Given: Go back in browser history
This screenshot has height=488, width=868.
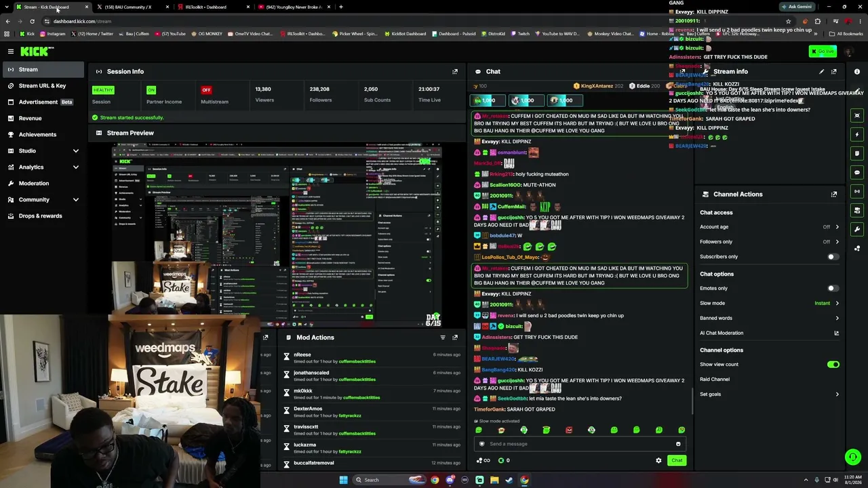Looking at the screenshot, I should pyautogui.click(x=7, y=21).
